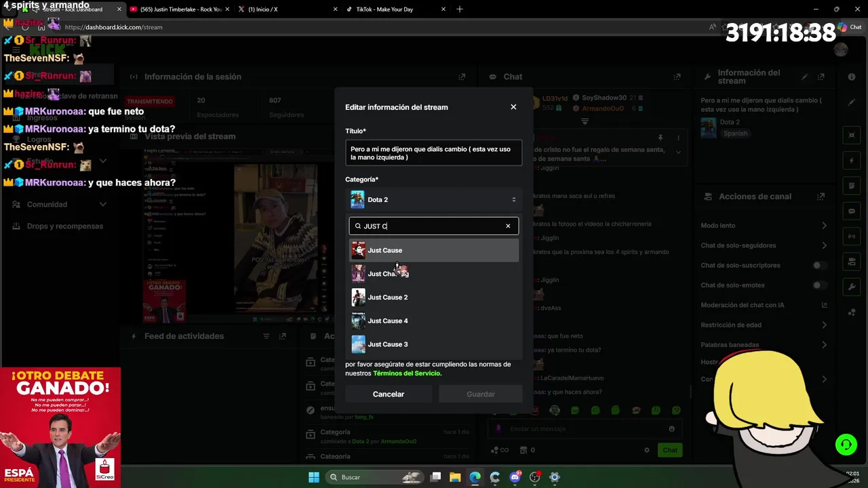Pop out the Feed de actividades panel
Image resolution: width=868 pixels, height=488 pixels.
pos(283,336)
